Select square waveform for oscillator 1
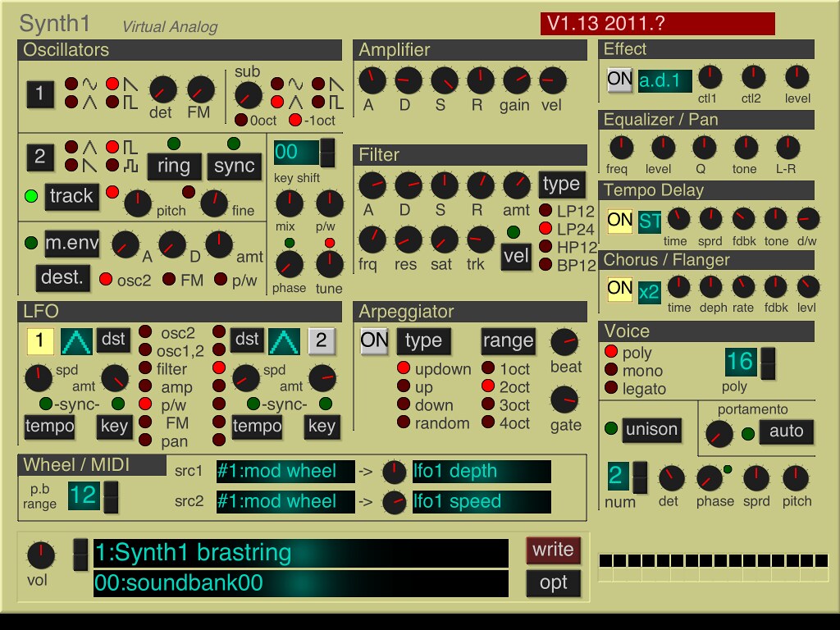840x630 pixels. point(112,102)
